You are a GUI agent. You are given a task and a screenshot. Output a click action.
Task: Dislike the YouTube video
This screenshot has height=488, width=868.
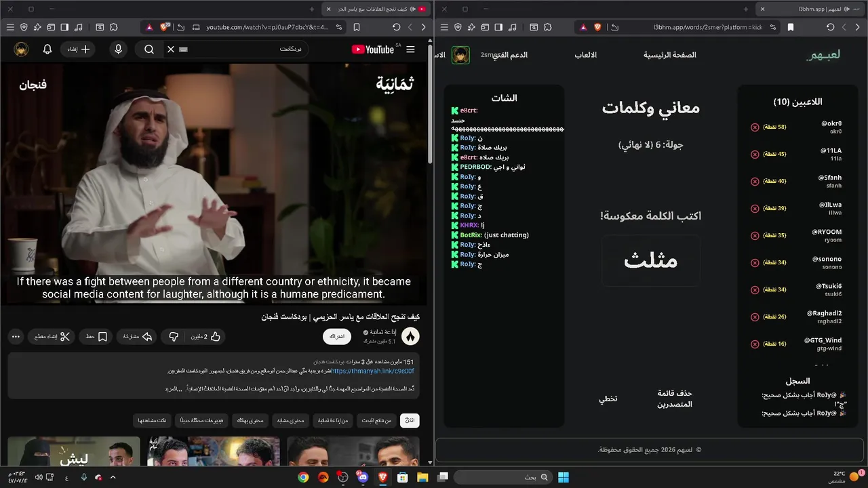click(x=173, y=337)
